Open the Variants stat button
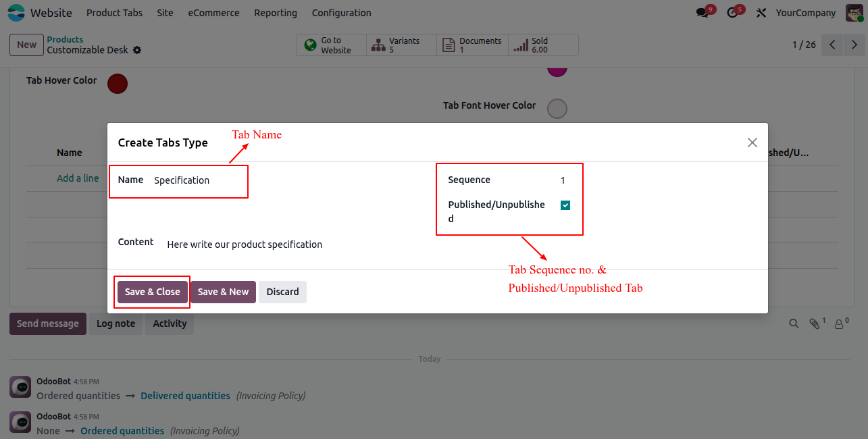This screenshot has height=439, width=868. point(401,45)
